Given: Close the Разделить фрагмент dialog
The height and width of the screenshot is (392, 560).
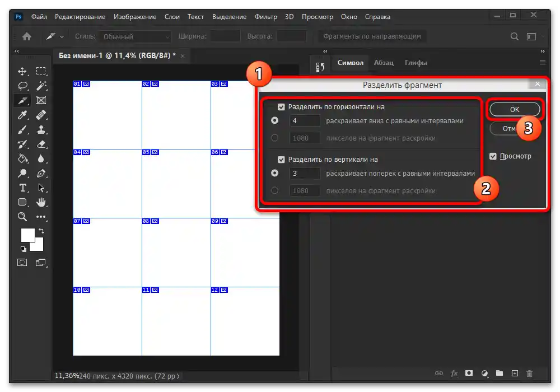Looking at the screenshot, I should click(x=537, y=84).
